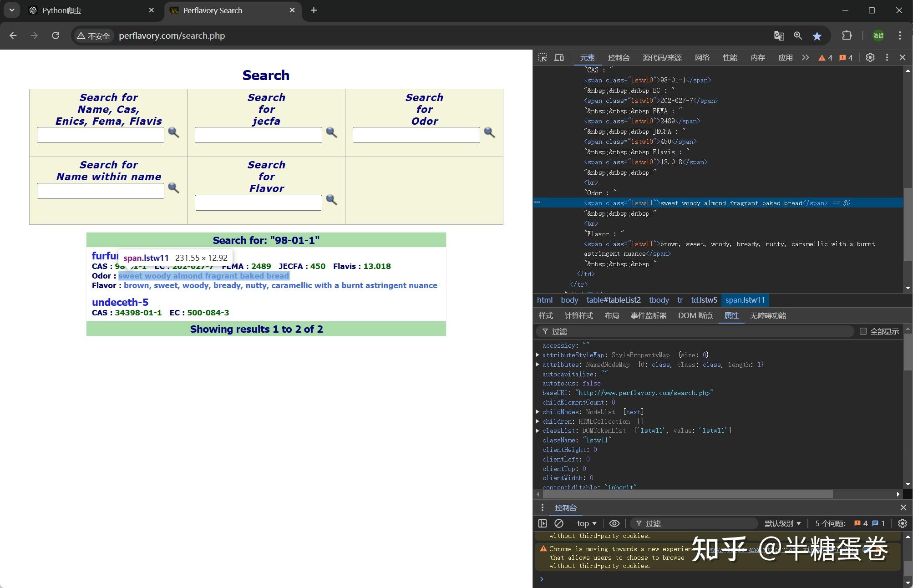Click the Search for Flavor input box
Screen dimensions: 913x588
(x=258, y=202)
